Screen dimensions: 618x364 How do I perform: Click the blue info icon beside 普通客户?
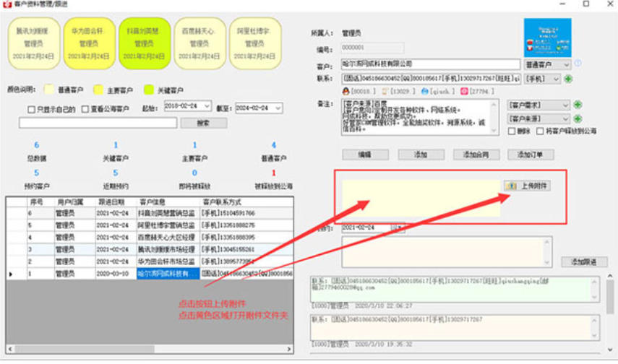[578, 63]
